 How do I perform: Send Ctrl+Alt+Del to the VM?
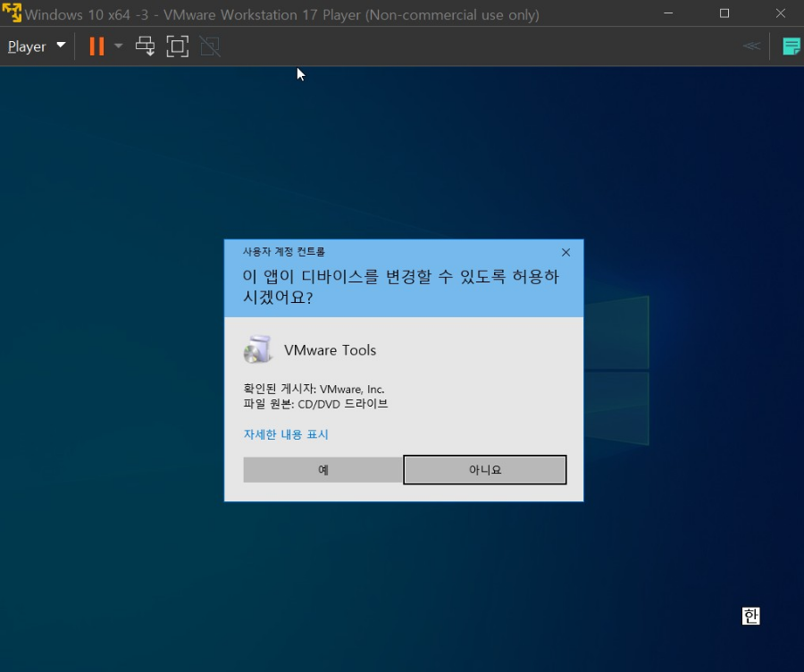tap(145, 46)
